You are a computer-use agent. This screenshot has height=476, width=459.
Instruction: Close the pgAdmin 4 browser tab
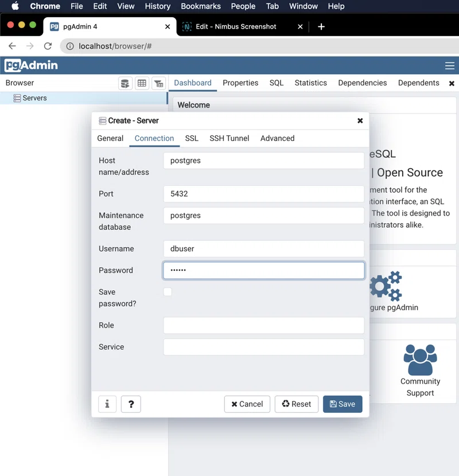pyautogui.click(x=168, y=27)
